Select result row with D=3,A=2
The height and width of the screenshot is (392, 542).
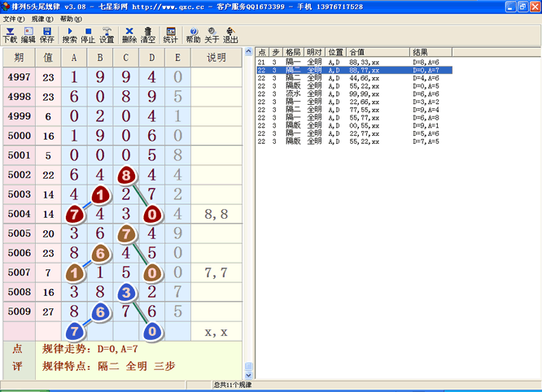[x=354, y=102]
